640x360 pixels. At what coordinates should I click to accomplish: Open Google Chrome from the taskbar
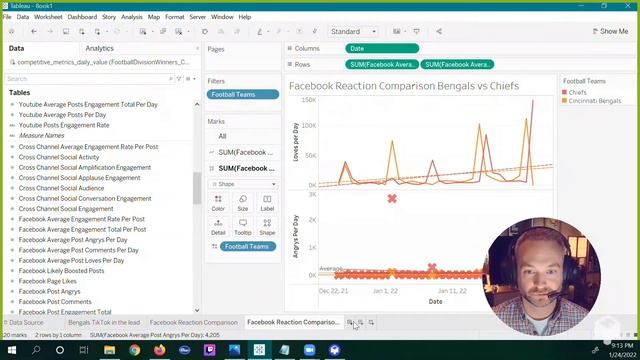tap(134, 350)
